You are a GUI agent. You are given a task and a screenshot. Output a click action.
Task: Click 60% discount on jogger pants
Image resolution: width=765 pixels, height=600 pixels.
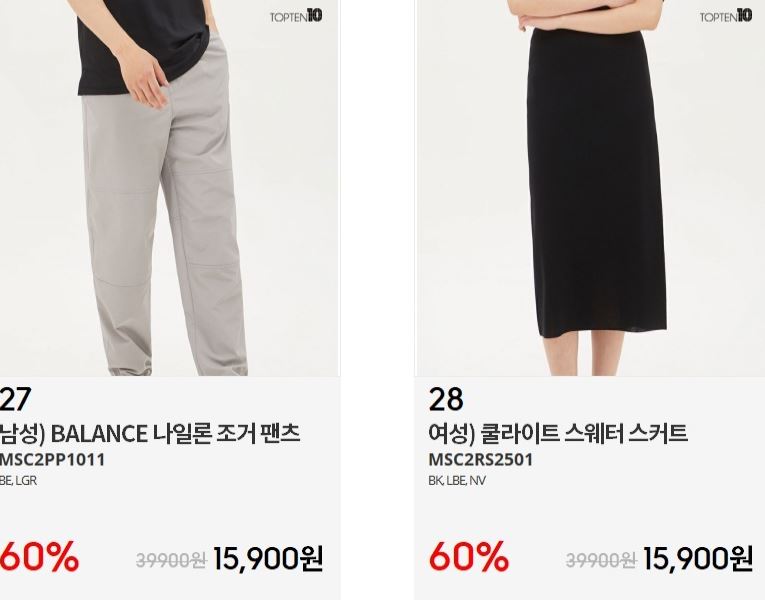[x=39, y=557]
